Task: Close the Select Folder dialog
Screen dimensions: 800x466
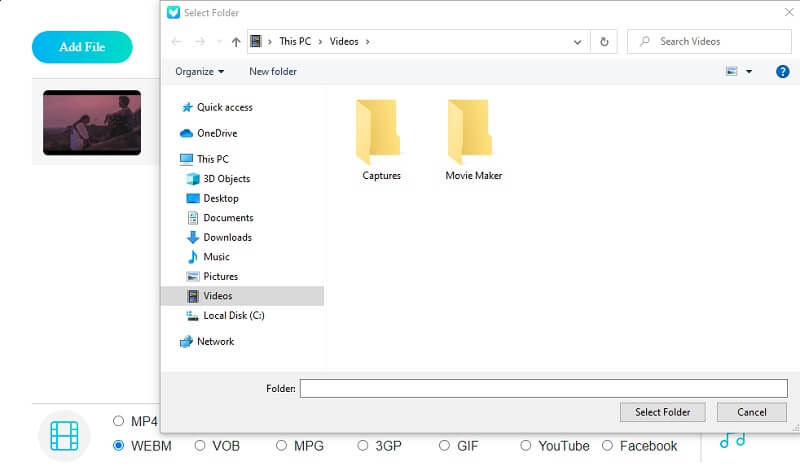Action: (789, 12)
